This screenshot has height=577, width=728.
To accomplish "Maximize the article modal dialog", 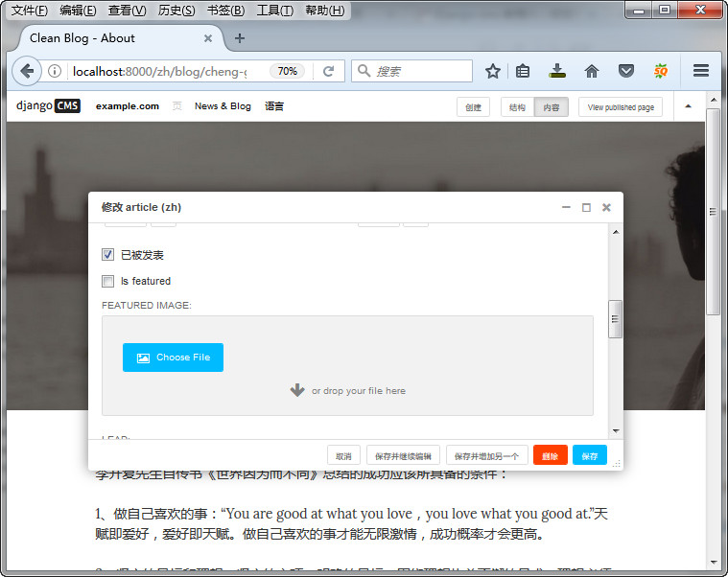I will [586, 207].
